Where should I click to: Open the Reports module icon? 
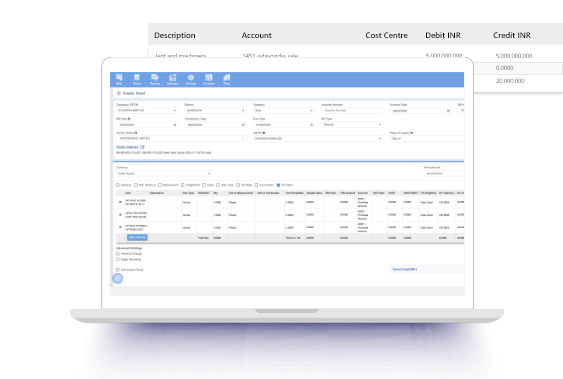click(x=155, y=79)
